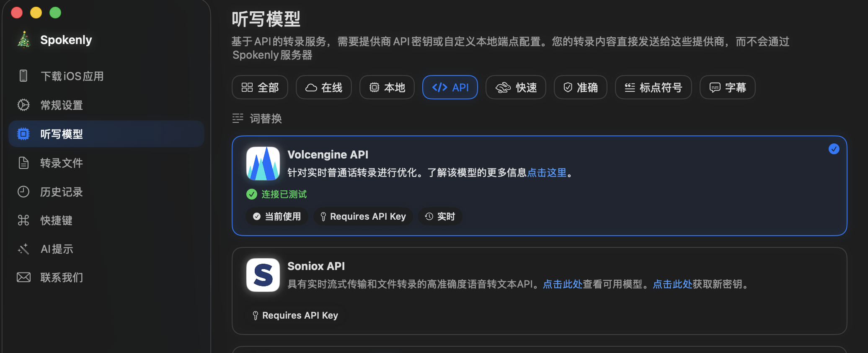Click the code brackets icon in the API filter
This screenshot has height=353, width=868.
(440, 87)
